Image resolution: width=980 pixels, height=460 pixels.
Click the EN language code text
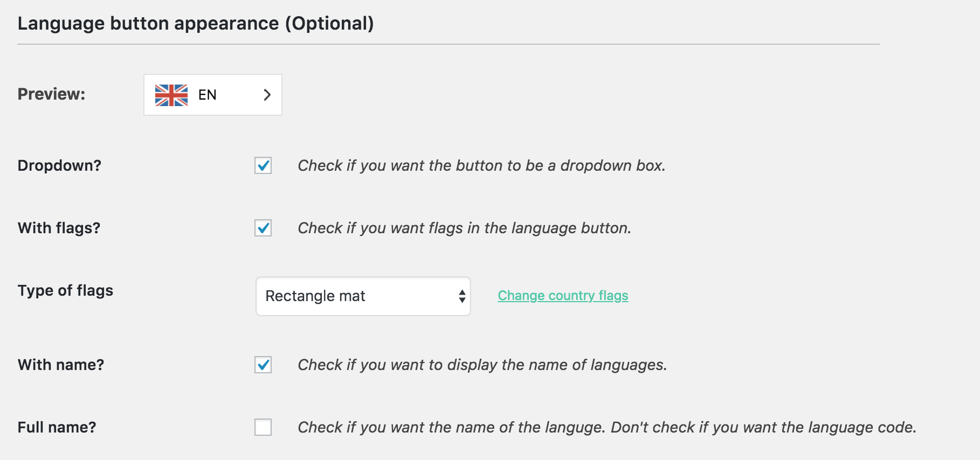(208, 95)
